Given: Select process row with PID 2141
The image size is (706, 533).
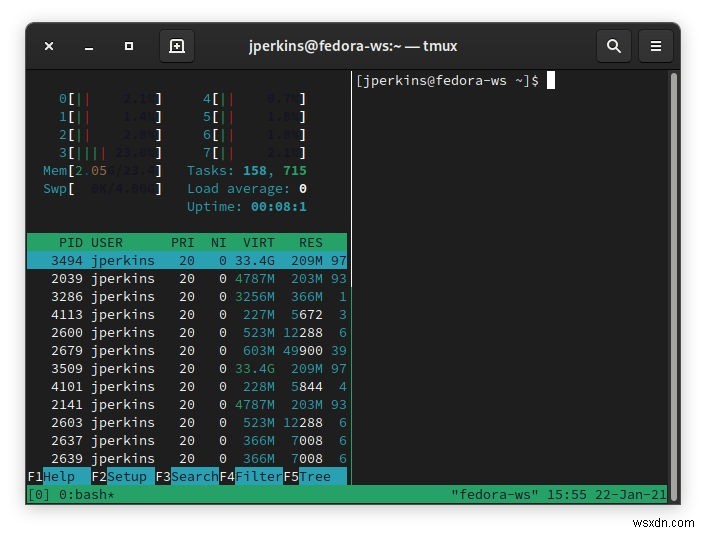Looking at the screenshot, I should (187, 405).
